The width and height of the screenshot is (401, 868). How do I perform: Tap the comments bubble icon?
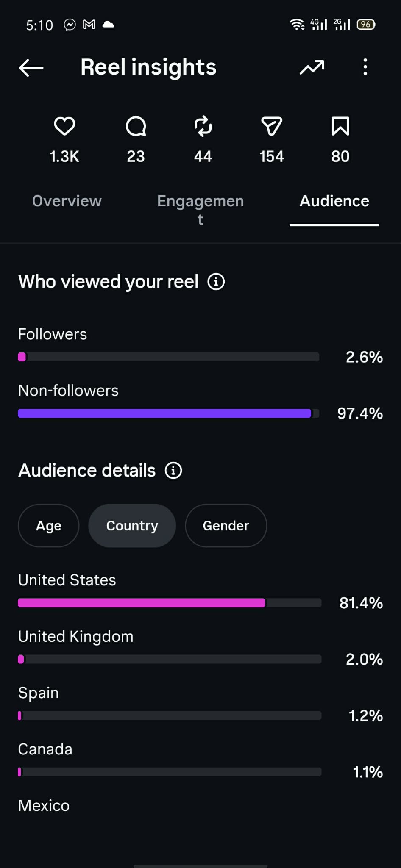pos(136,126)
